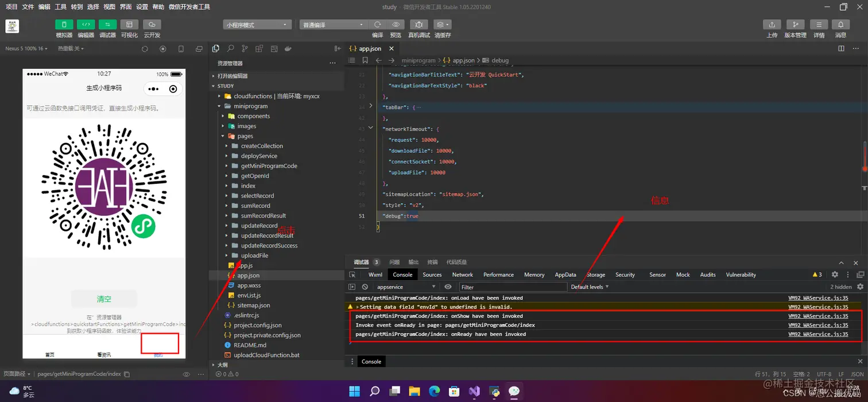Screen dimensions: 868x402
Task: Open the 云开发 cloud development console
Action: (152, 25)
